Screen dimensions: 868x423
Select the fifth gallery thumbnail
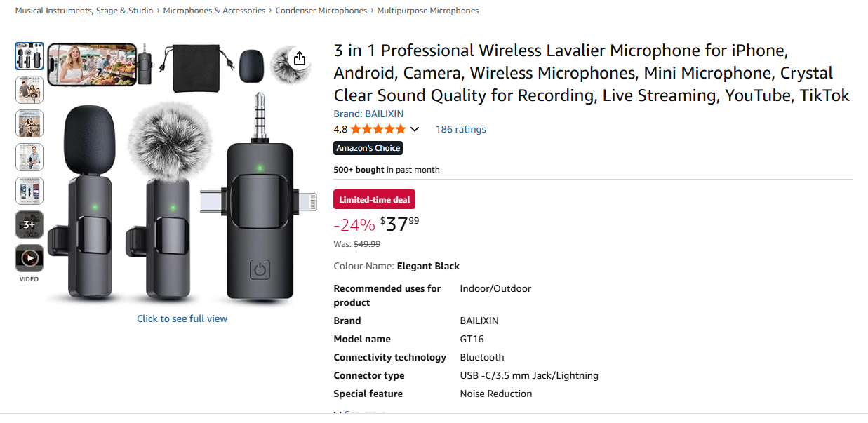[29, 190]
